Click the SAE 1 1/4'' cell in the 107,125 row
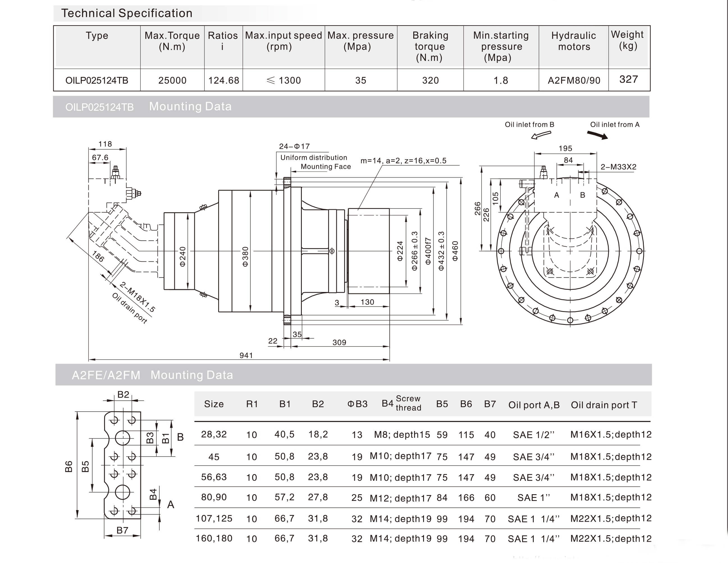This screenshot has height=563, width=728. pos(533,519)
